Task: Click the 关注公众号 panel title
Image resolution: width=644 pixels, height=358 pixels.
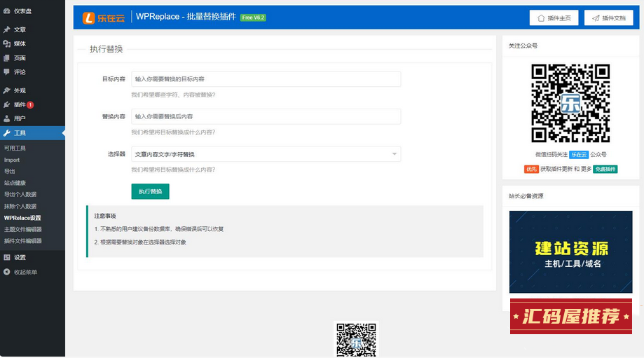Action: tap(523, 46)
